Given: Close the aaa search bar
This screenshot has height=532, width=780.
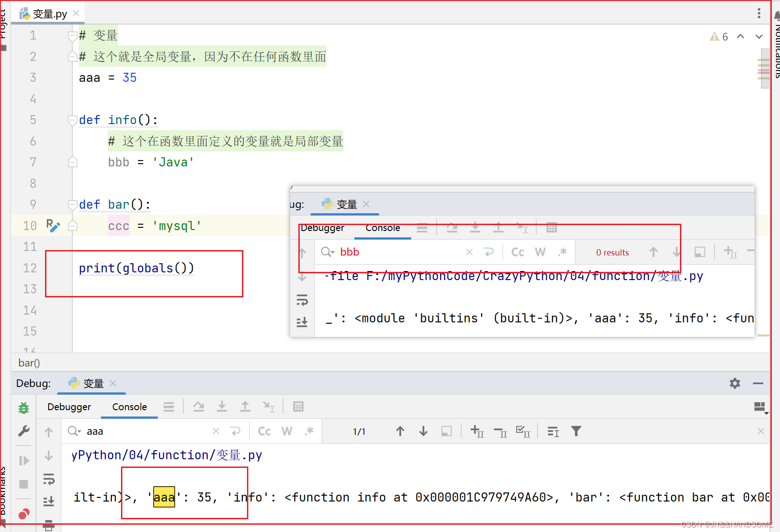Looking at the screenshot, I should tap(761, 431).
